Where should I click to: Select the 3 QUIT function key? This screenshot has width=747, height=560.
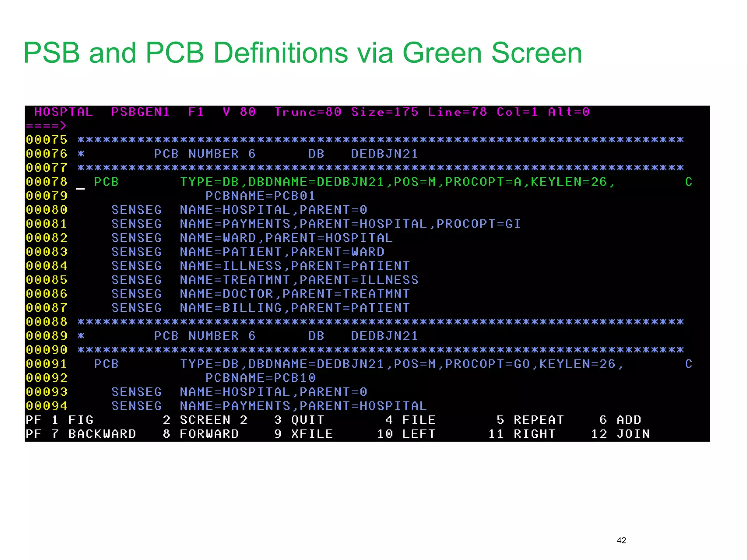tap(299, 420)
